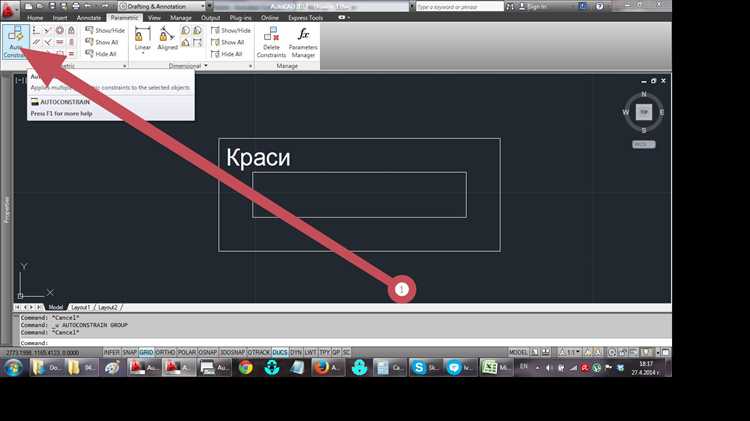
Task: Click the keyword search input box
Action: (x=459, y=7)
